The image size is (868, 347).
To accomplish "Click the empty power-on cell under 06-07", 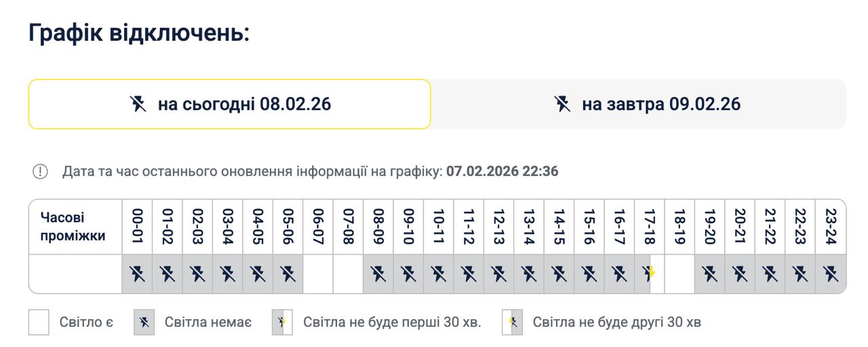I will 318,274.
